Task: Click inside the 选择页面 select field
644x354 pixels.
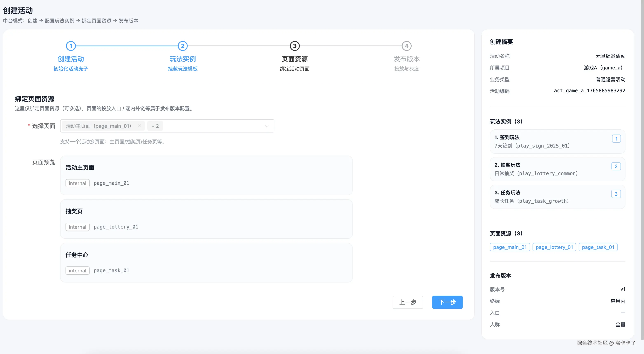Action: tap(212, 126)
